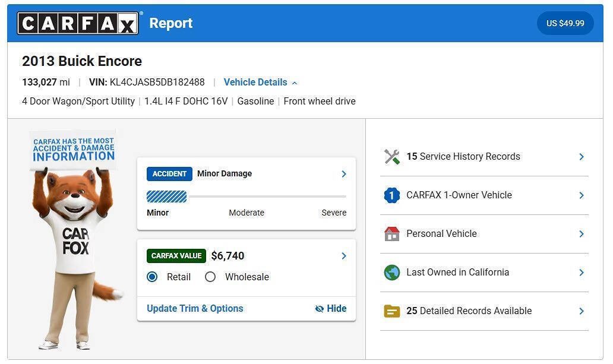Viewport: 613px width, 364px height.
Task: Select the Wholesale value radio button
Action: click(210, 277)
